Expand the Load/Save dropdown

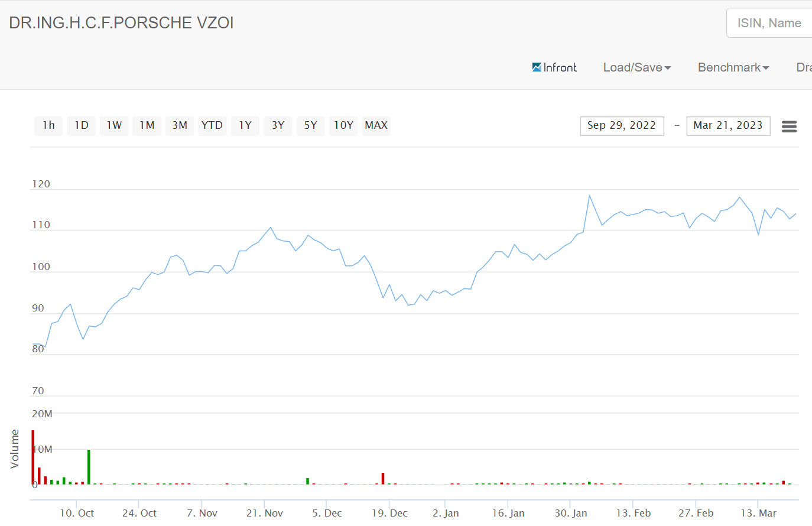[637, 67]
